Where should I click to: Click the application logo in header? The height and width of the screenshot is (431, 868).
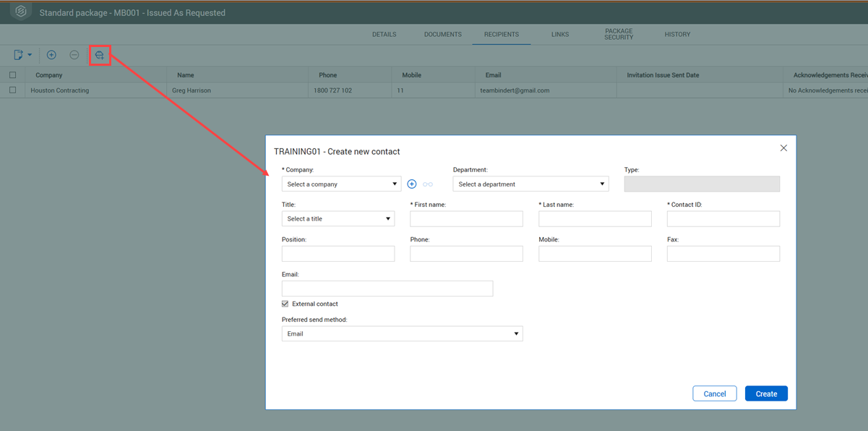[x=21, y=12]
